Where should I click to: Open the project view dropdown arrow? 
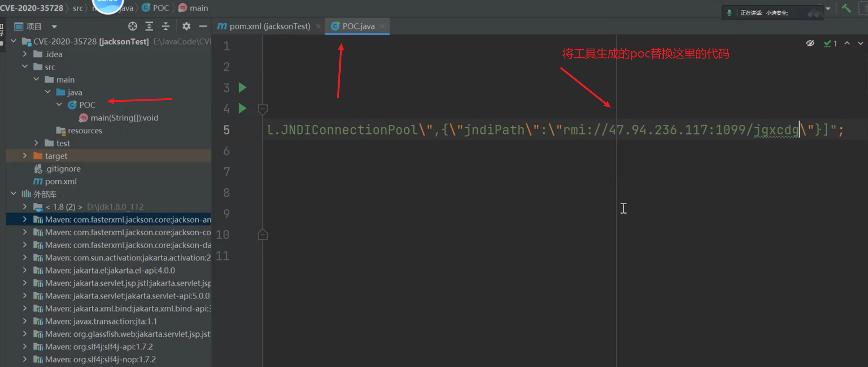pyautogui.click(x=54, y=27)
